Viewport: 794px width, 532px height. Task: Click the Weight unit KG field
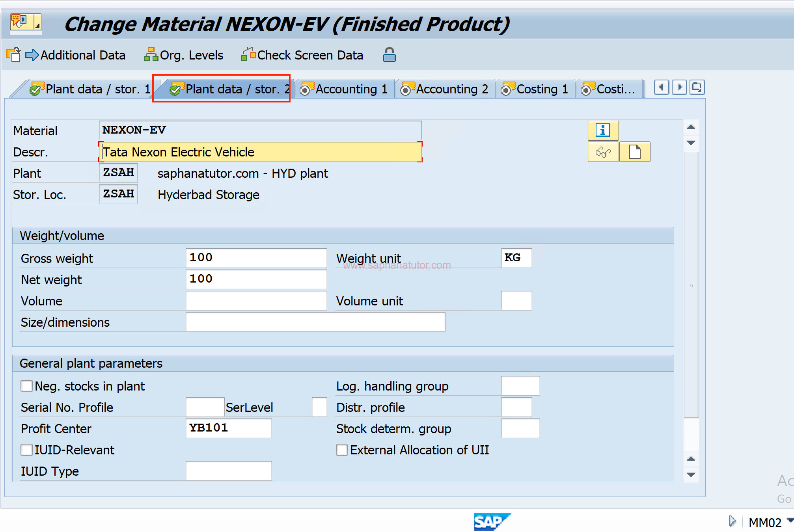[516, 258]
